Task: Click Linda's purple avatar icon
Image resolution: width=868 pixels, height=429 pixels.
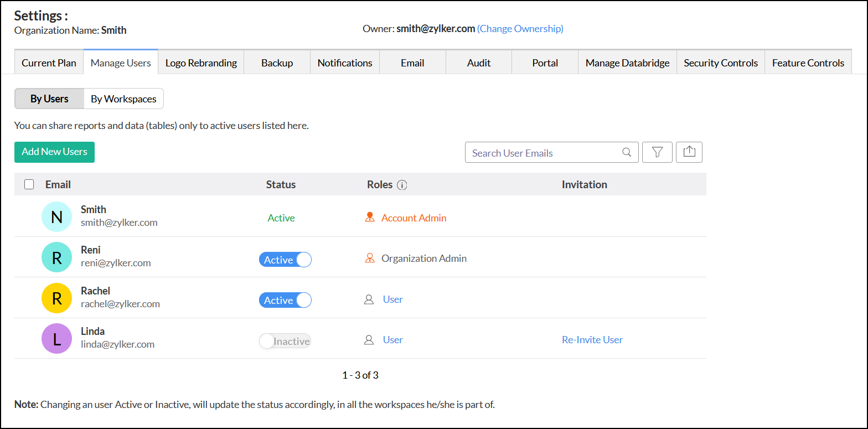Action: 56,338
